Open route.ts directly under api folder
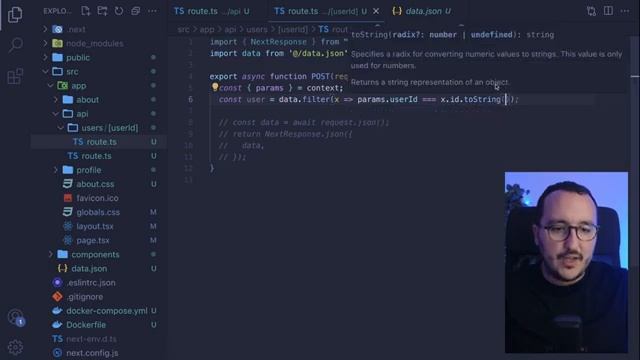640x360 pixels. (x=99, y=156)
